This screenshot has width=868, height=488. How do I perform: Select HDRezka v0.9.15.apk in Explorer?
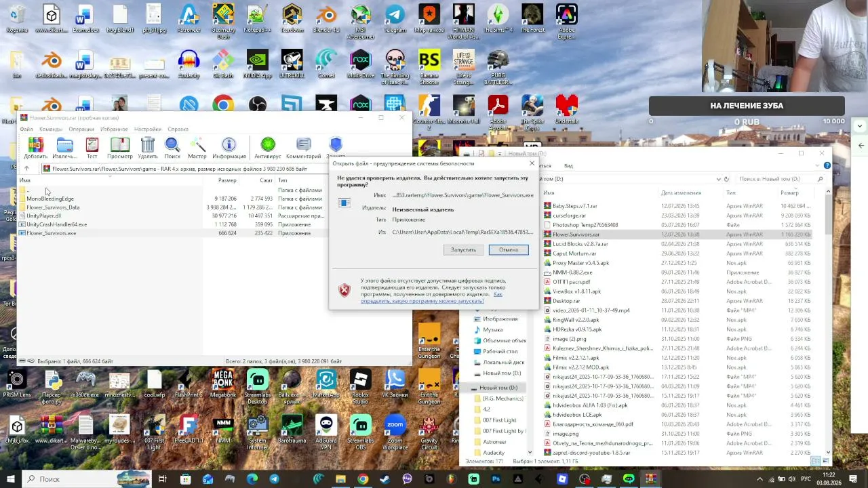(576, 329)
